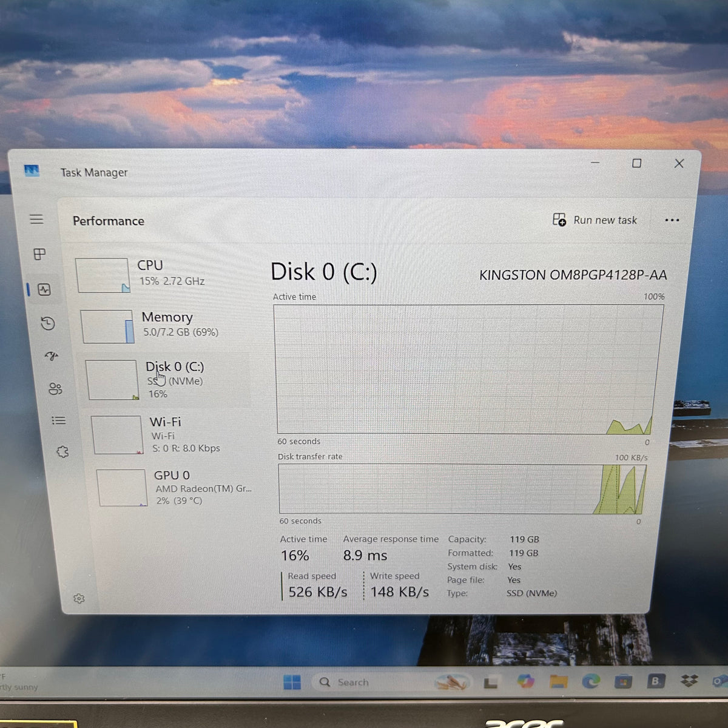728x728 pixels.
Task: Open the B app icon on taskbar
Action: click(655, 681)
